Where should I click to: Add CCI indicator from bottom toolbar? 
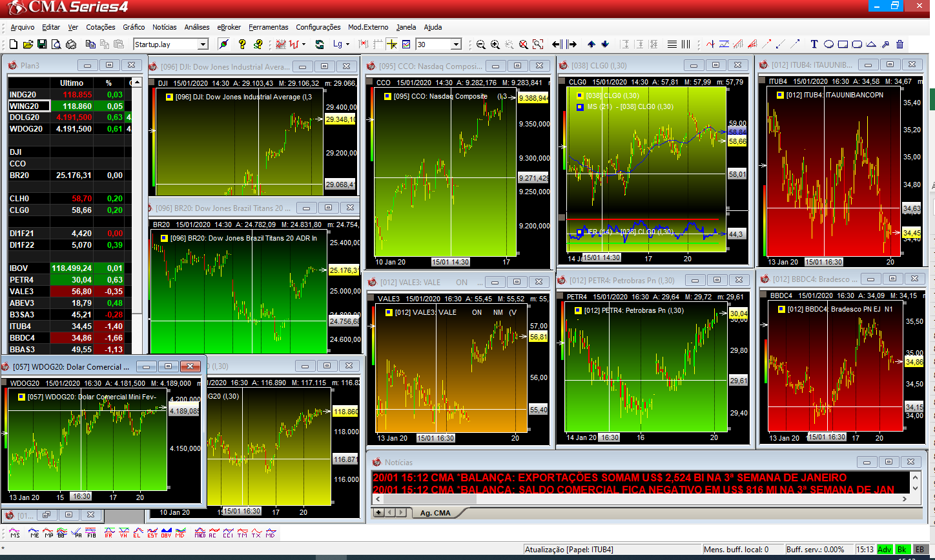(228, 534)
